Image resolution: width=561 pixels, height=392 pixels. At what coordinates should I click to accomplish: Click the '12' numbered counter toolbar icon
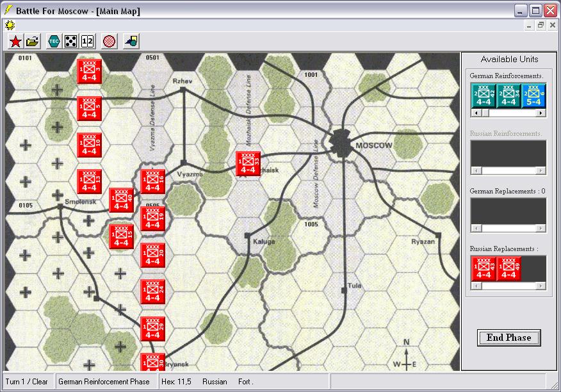[x=88, y=42]
